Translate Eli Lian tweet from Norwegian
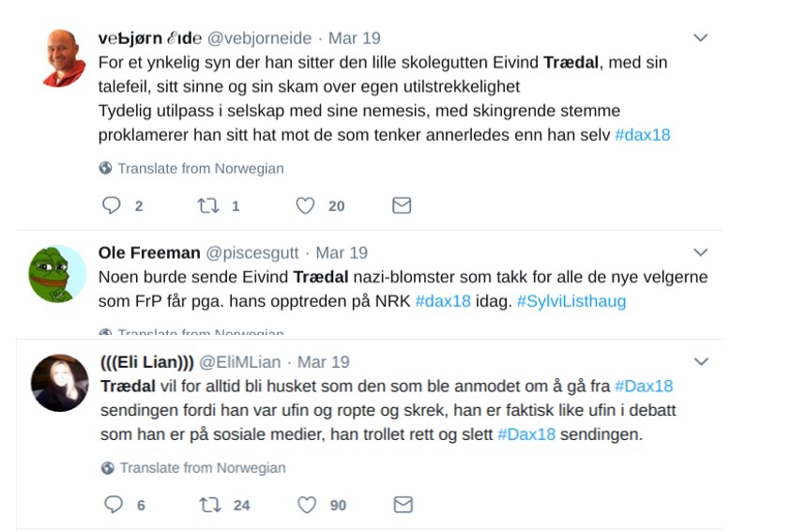This screenshot has width=806, height=532. (202, 467)
